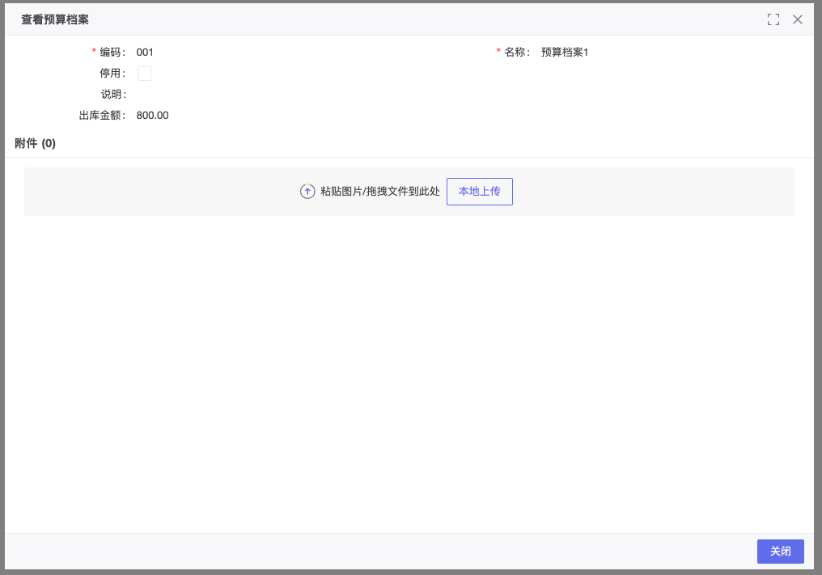This screenshot has height=575, width=822.
Task: Close the dialog using the X icon
Action: click(x=798, y=20)
